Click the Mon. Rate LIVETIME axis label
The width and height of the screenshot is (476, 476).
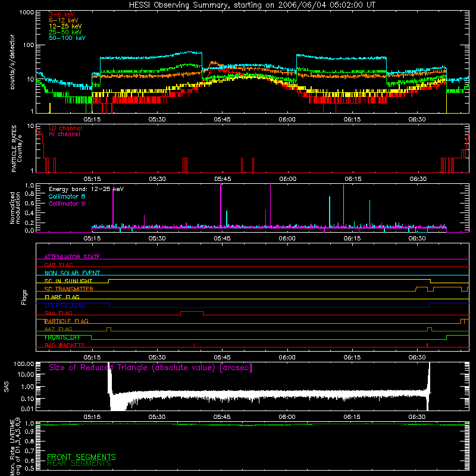click(15, 446)
